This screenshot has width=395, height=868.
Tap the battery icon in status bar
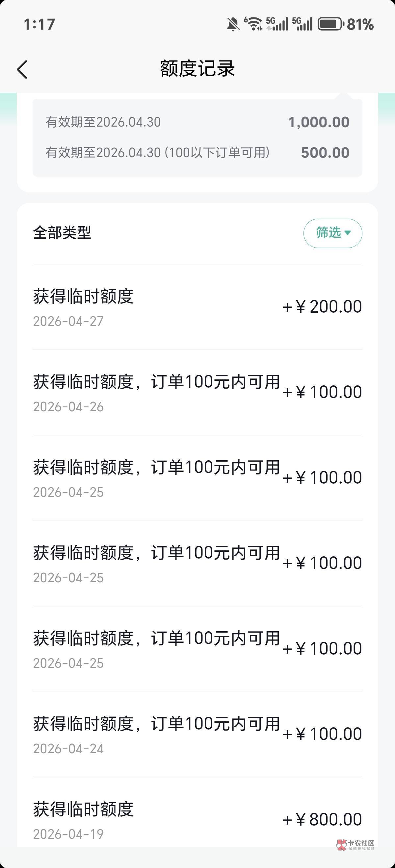tap(330, 24)
